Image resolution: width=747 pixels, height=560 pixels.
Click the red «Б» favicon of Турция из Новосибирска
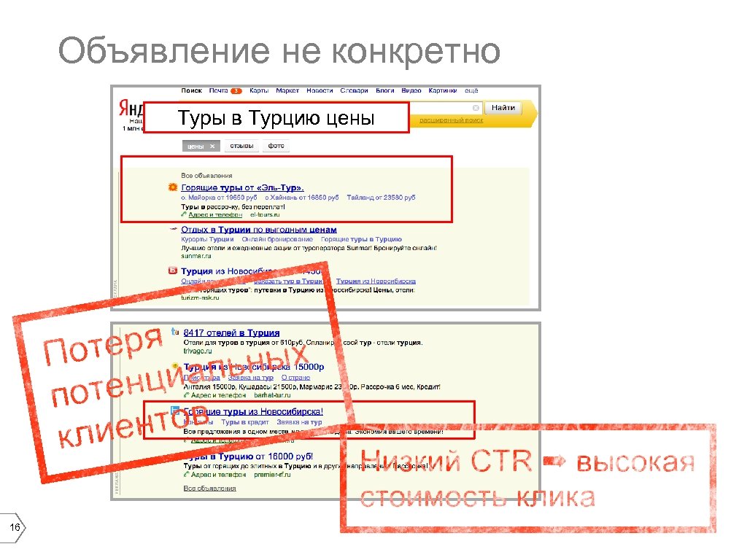click(x=171, y=271)
